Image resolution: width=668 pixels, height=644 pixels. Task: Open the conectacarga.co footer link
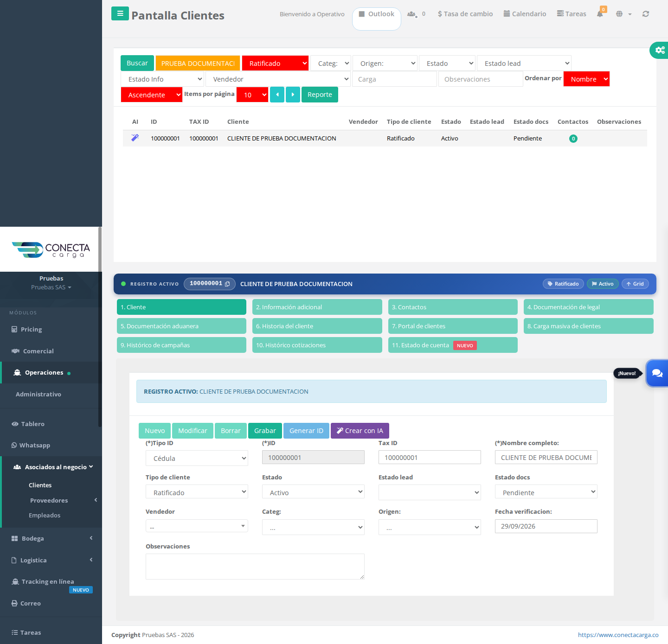click(x=618, y=635)
